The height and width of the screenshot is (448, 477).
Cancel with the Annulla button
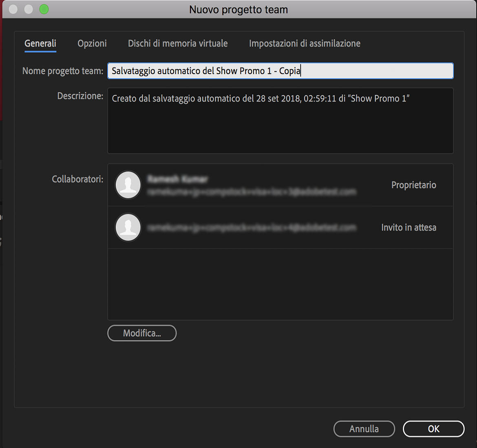pos(364,429)
